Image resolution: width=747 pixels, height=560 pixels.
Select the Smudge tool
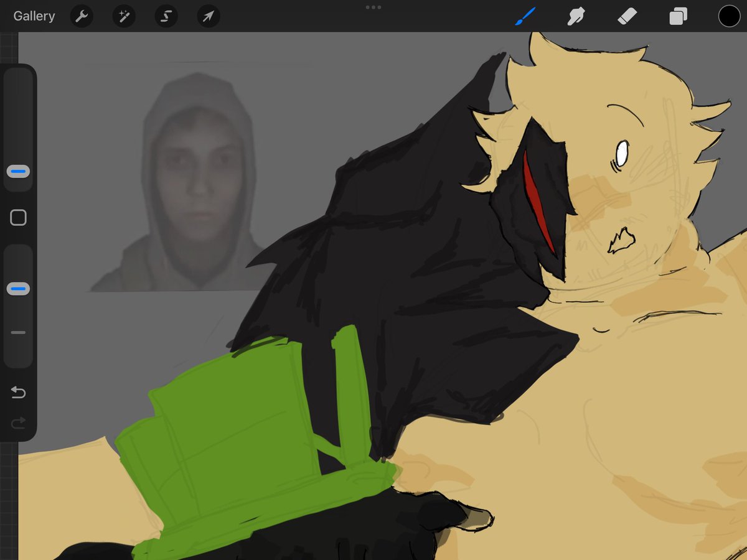576,16
